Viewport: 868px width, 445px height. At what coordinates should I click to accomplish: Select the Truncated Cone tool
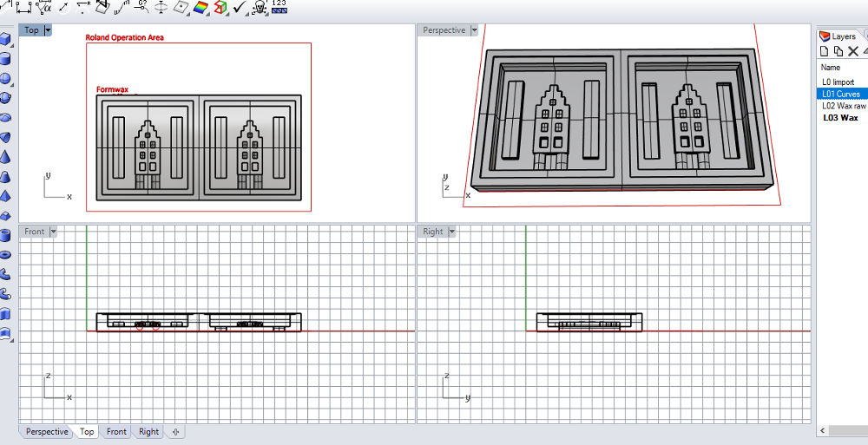pos(5,177)
